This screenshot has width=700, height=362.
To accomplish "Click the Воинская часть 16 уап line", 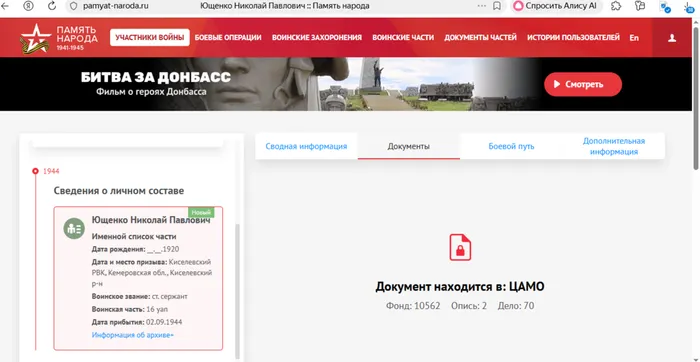I will (x=129, y=309).
